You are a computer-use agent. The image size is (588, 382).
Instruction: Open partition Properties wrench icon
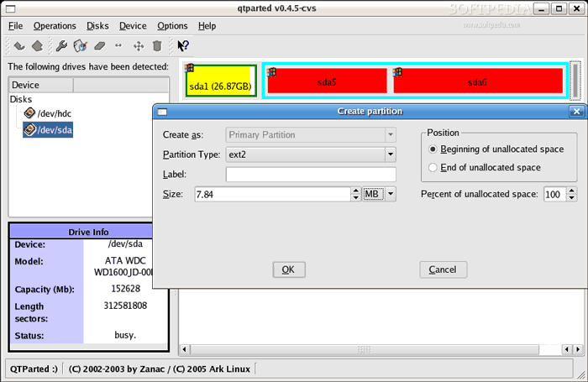(x=61, y=46)
